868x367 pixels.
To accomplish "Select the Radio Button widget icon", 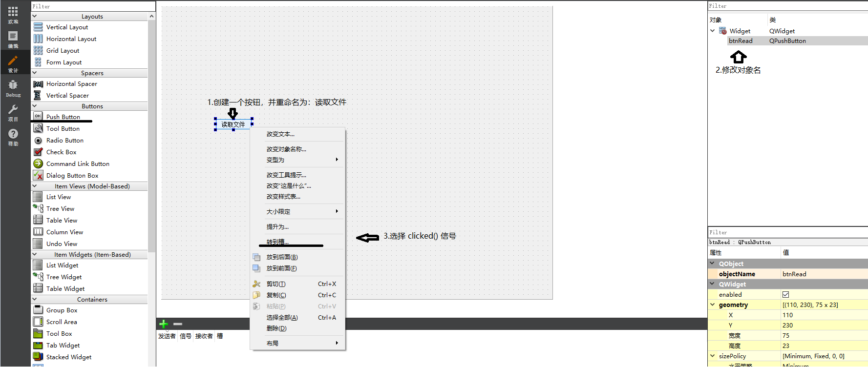I will pos(38,140).
